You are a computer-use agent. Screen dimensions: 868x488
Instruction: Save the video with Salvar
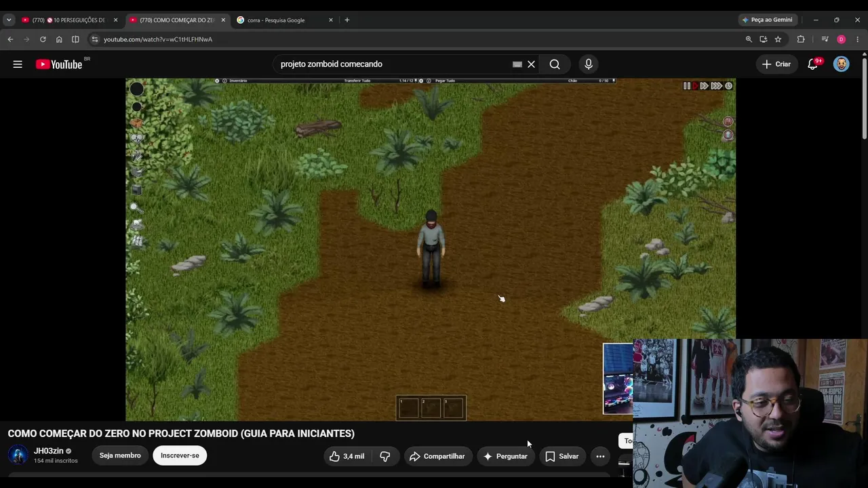pos(562,456)
